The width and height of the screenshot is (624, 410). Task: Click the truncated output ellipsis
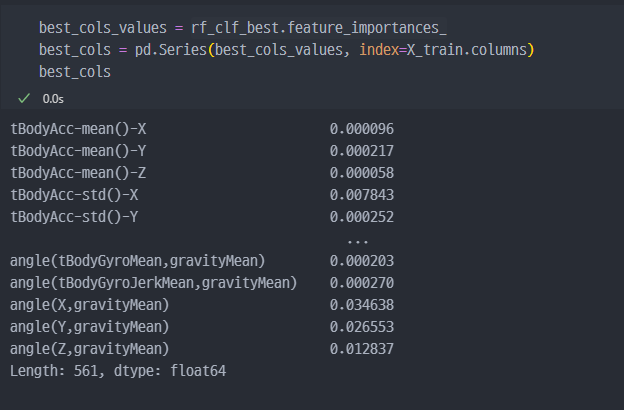point(357,240)
